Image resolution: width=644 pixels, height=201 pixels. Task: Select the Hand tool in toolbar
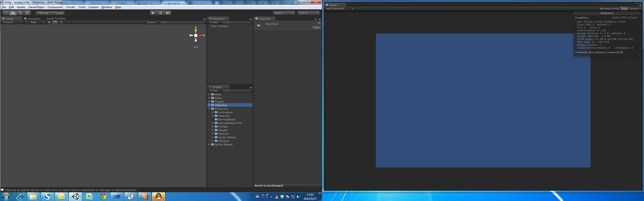pyautogui.click(x=6, y=13)
